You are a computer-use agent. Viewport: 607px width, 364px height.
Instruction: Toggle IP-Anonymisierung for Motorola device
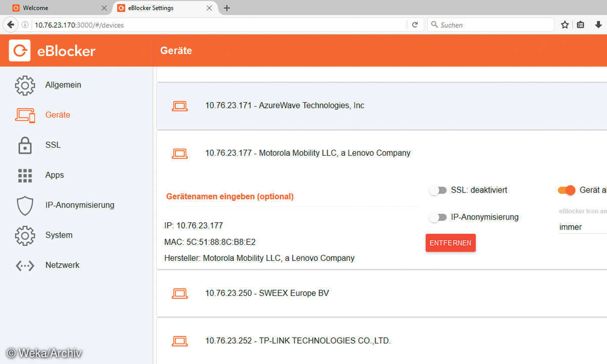(x=438, y=217)
